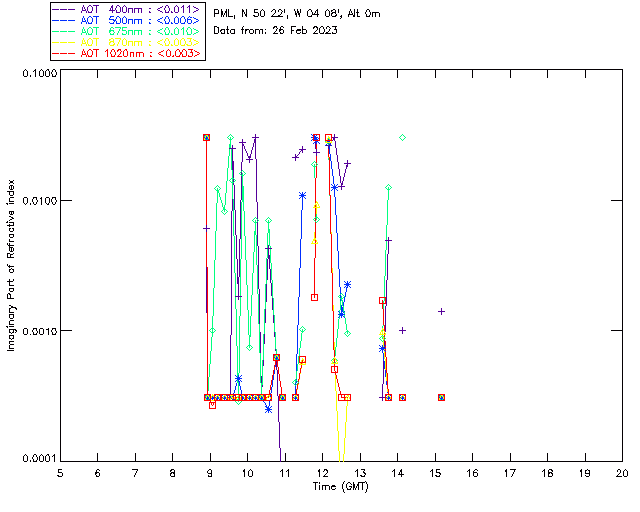
Task: Click the x-axis label 12
Action: click(x=322, y=473)
